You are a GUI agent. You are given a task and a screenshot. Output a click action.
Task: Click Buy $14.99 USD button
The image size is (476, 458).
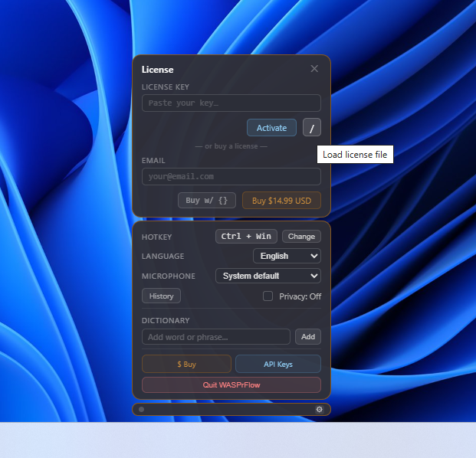[281, 201]
